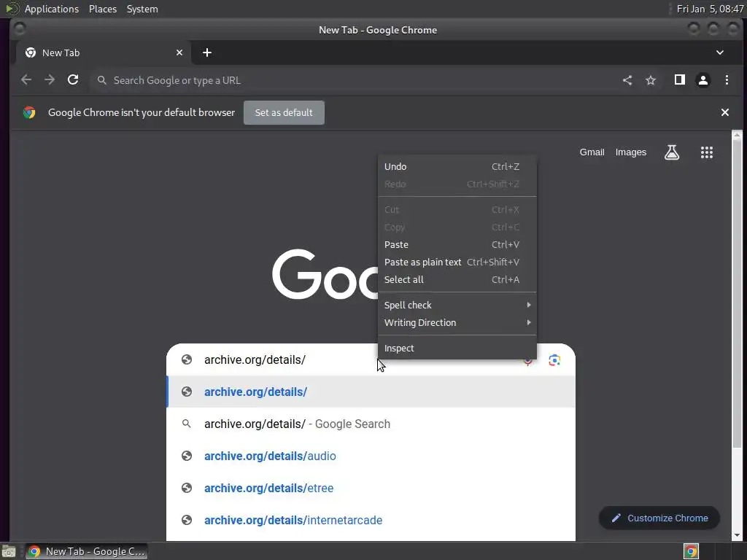Screen dimensions: 747x560
Task: Click the Customize Chrome button
Action: coord(659,518)
